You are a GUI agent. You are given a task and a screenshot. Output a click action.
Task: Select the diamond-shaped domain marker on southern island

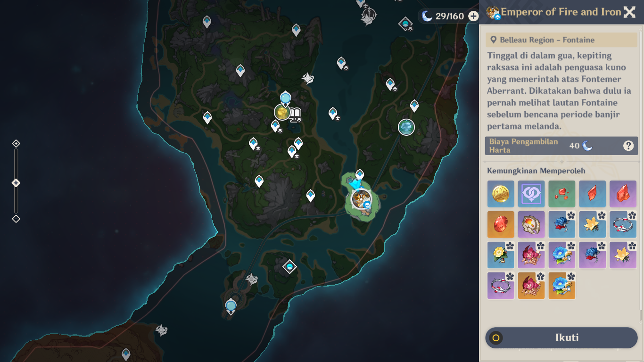point(289,267)
